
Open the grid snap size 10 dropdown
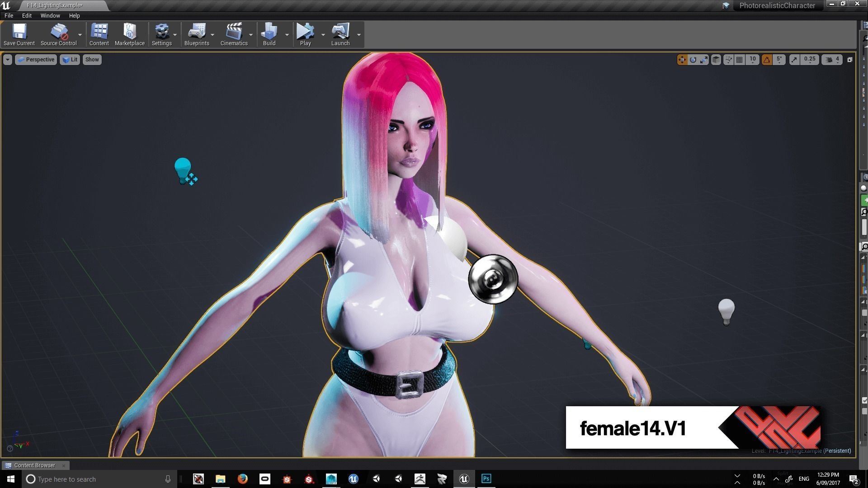(753, 60)
